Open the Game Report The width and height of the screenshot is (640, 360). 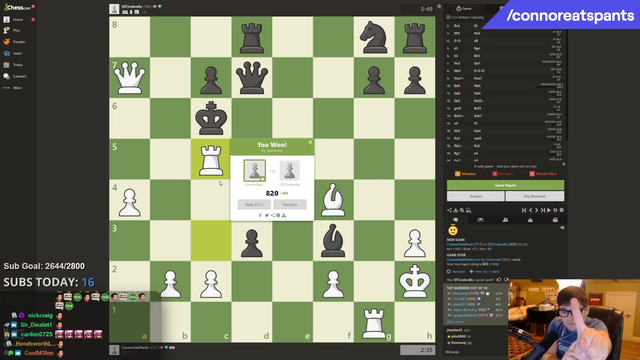click(505, 185)
